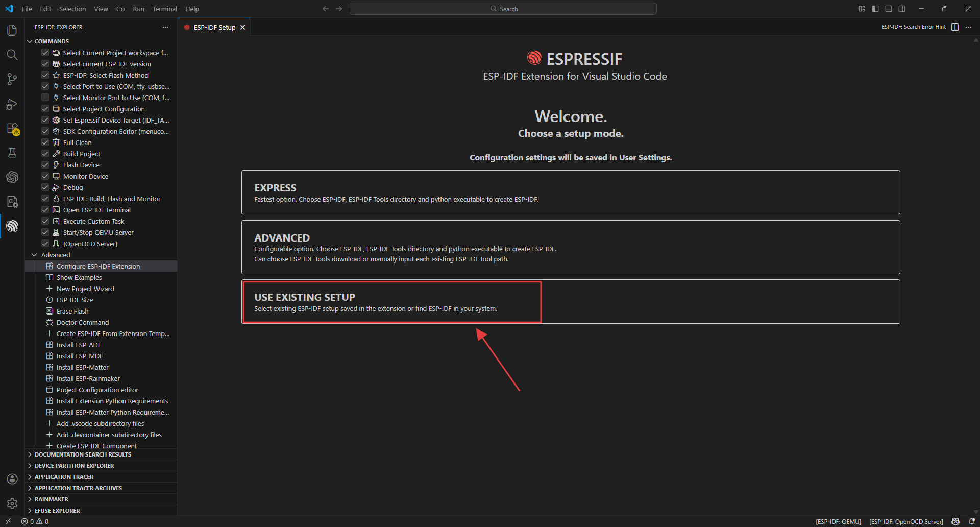Toggle primary side bar layout icon
The image size is (980, 527).
pos(875,9)
